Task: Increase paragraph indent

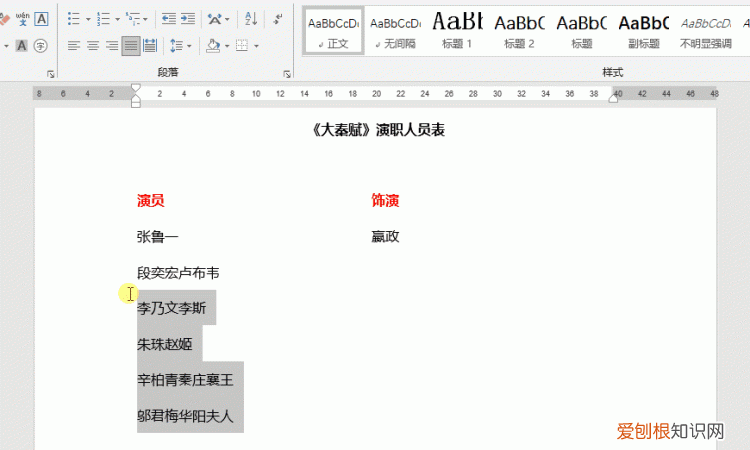Action: 188,19
